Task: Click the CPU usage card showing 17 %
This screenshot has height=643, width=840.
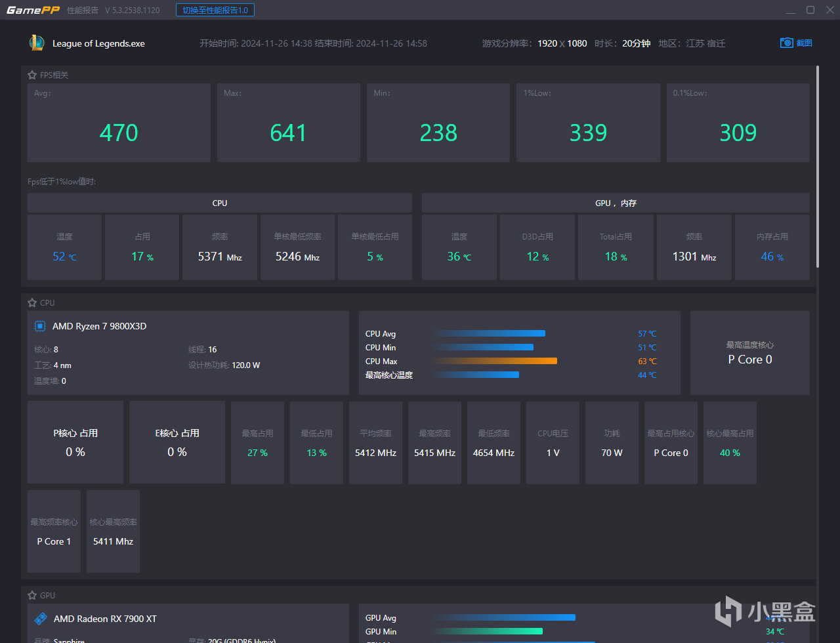Action: tap(142, 247)
